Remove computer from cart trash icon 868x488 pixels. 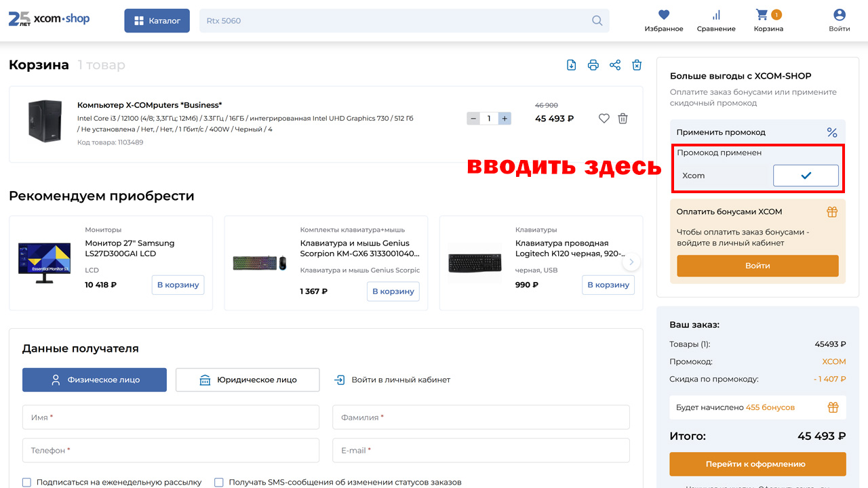coord(623,119)
